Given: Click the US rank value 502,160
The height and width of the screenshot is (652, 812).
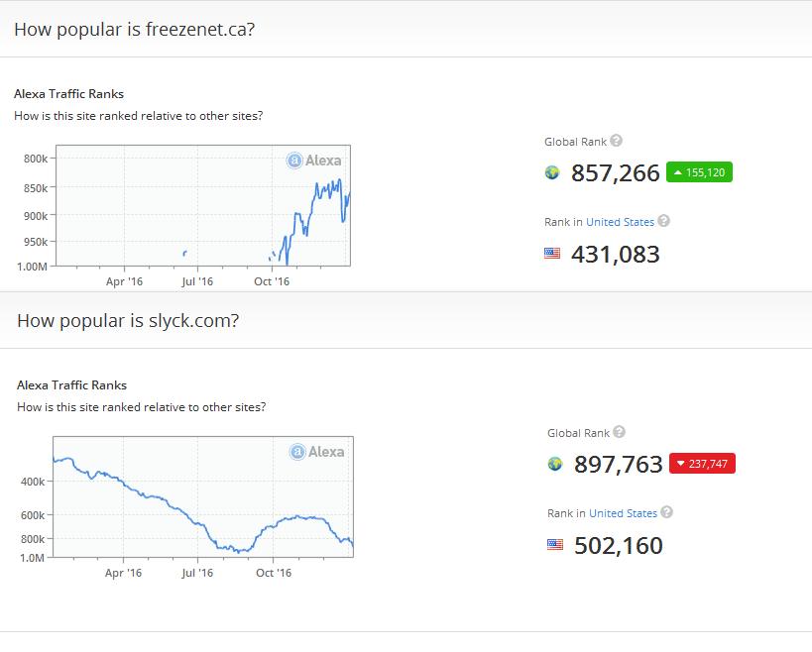Looking at the screenshot, I should click(619, 546).
